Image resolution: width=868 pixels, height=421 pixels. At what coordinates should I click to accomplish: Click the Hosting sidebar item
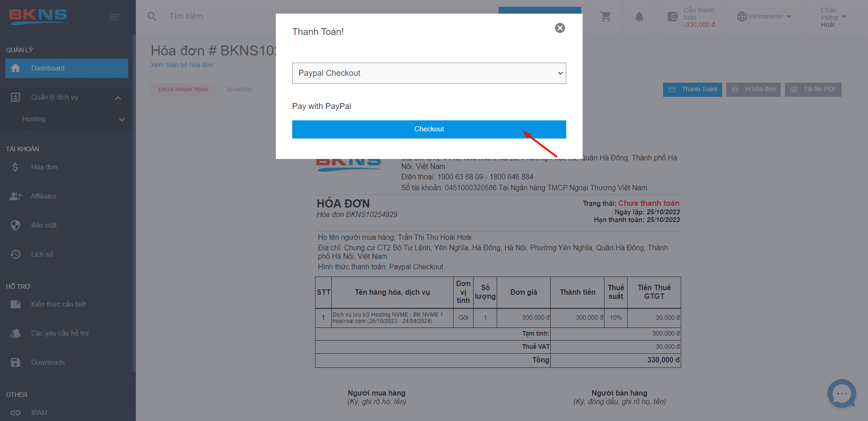[x=34, y=119]
